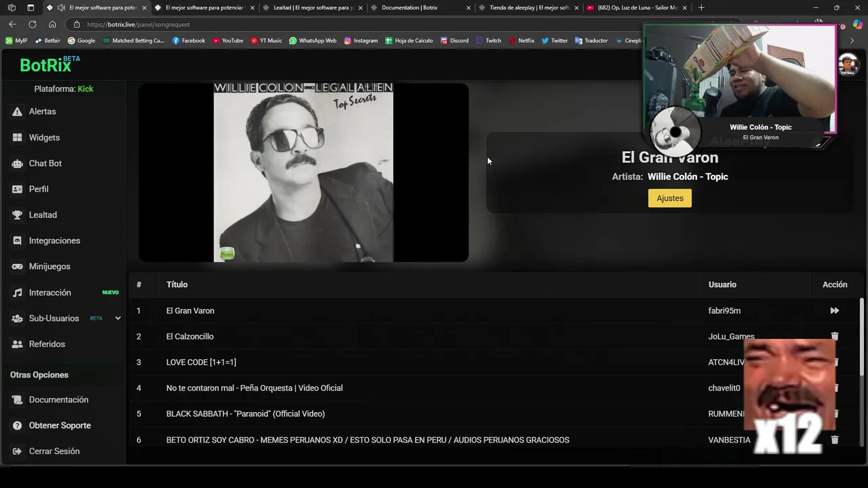Delete the BETO ORTIZ SOY CABRO request
Screen dimensions: 868x488
(835, 440)
